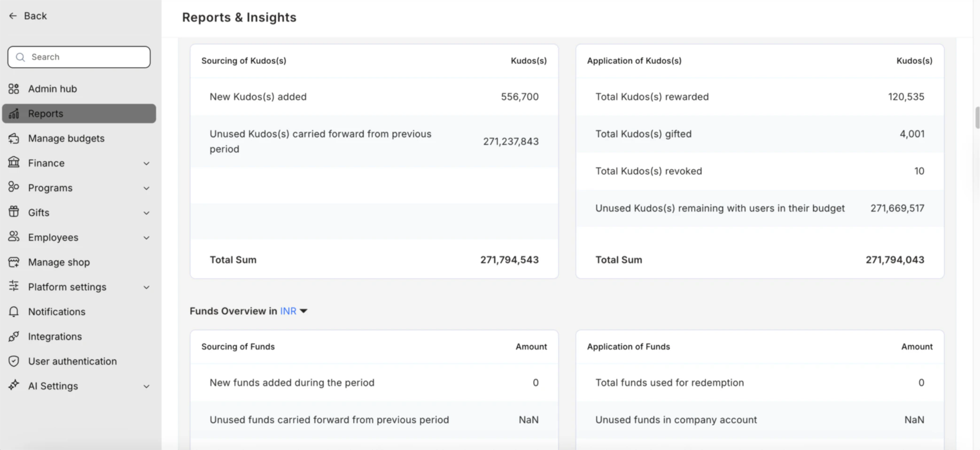Click Unused funds carried forward row
980x450 pixels.
374,419
